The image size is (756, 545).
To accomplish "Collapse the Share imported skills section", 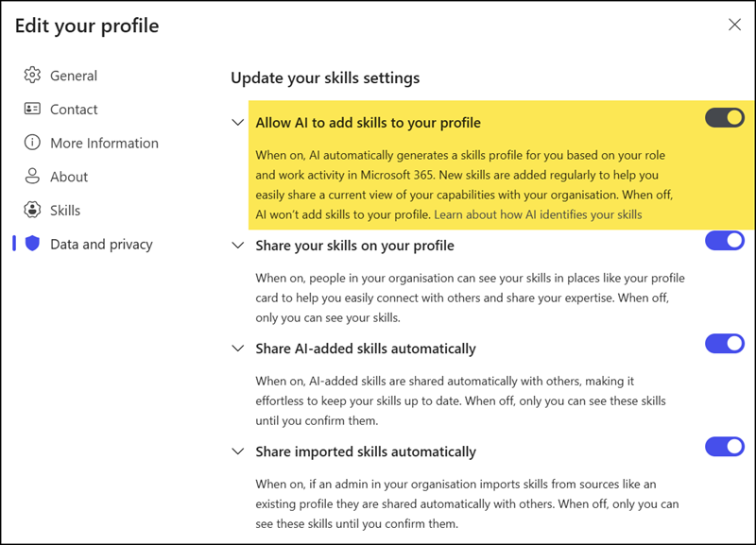I will pyautogui.click(x=238, y=451).
